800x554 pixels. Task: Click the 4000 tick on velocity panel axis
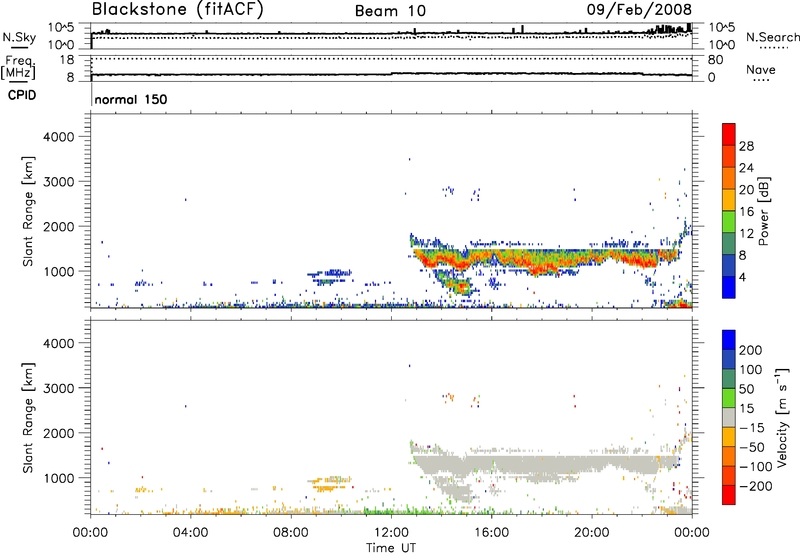pos(59,343)
